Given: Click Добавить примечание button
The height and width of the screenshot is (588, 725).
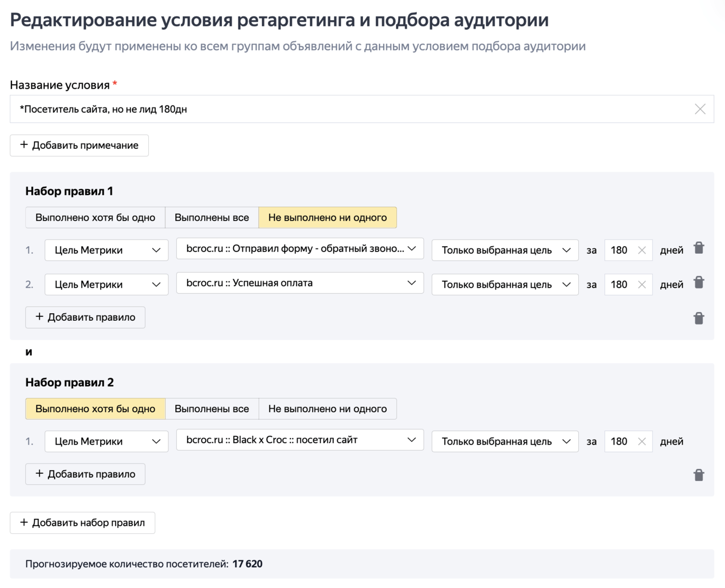Looking at the screenshot, I should [79, 145].
